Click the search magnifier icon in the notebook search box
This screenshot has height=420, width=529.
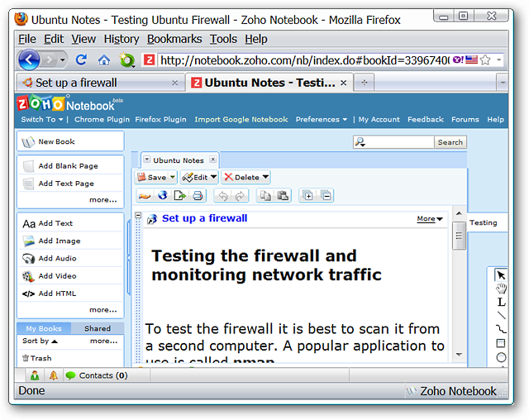[360, 142]
